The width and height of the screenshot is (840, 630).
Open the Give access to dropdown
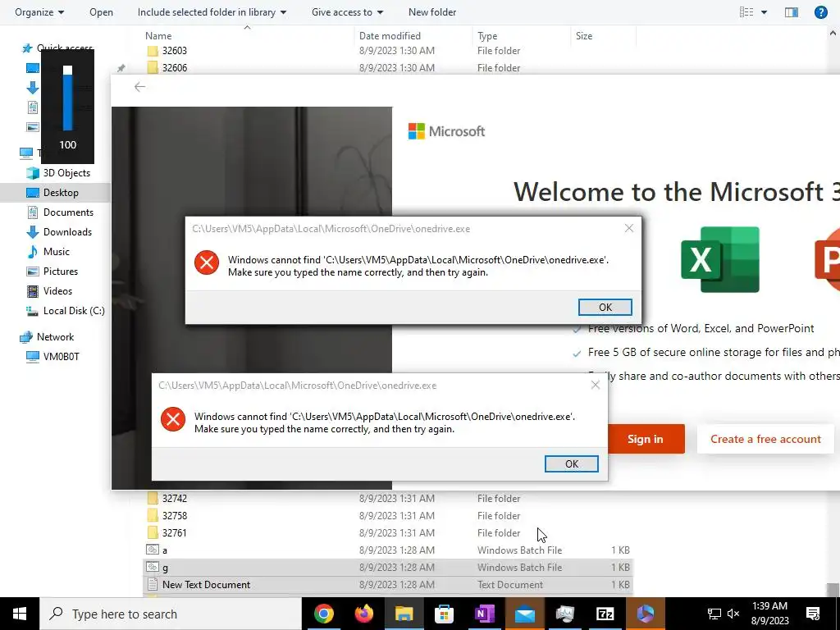(347, 11)
